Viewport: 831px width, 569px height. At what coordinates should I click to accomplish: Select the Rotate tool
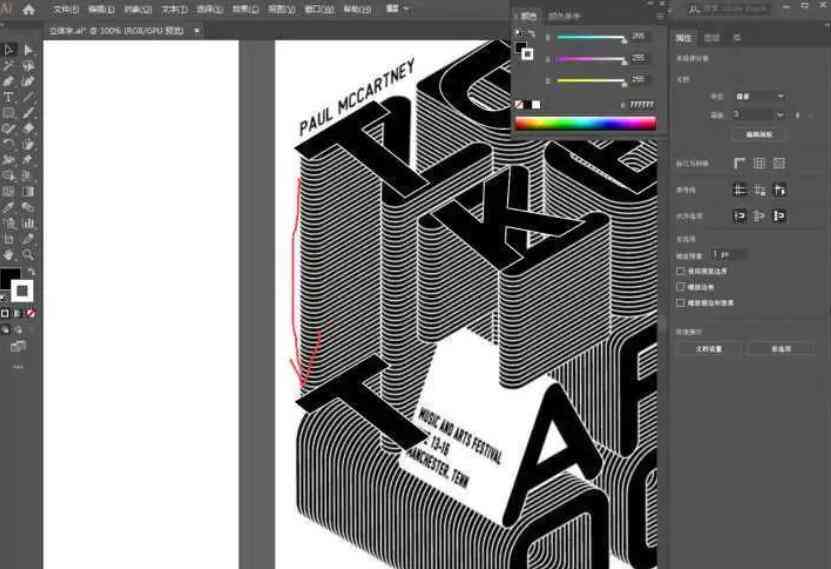coord(8,144)
